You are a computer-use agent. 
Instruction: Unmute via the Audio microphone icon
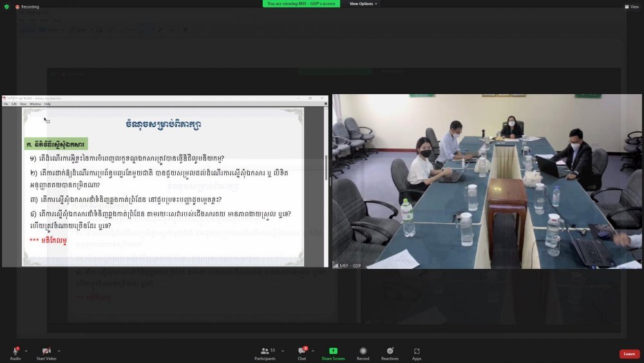point(15,351)
